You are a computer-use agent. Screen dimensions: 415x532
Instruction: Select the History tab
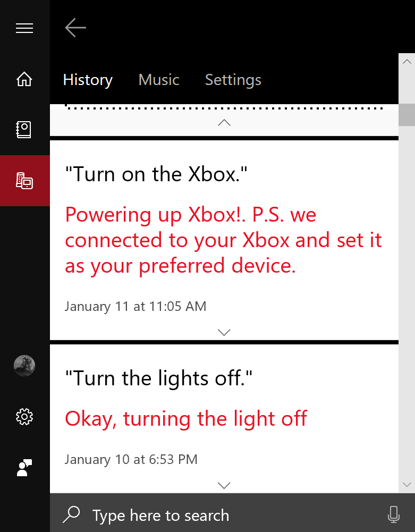(88, 80)
